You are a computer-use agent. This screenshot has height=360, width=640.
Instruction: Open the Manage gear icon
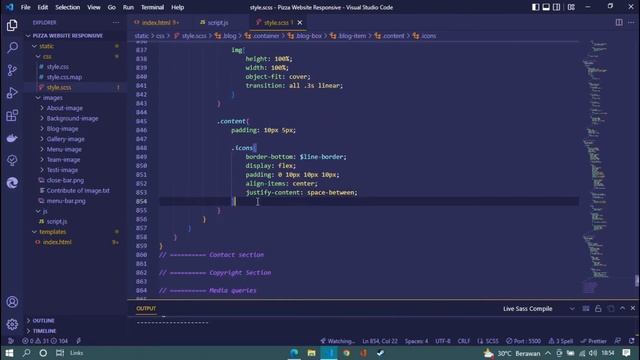pos(12,324)
